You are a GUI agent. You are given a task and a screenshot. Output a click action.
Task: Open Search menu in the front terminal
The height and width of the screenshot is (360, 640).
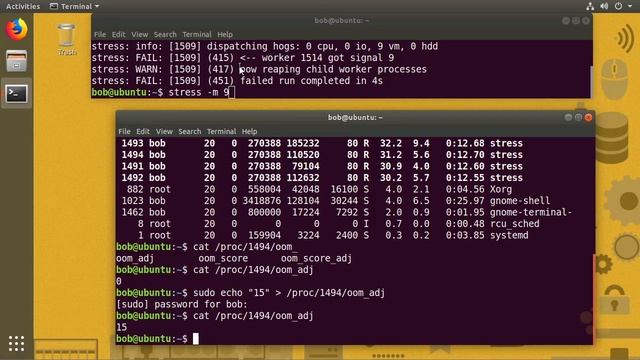(189, 131)
